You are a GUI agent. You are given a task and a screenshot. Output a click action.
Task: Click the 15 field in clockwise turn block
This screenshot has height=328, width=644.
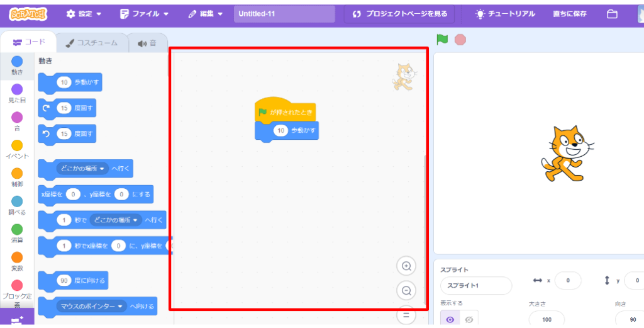(64, 108)
